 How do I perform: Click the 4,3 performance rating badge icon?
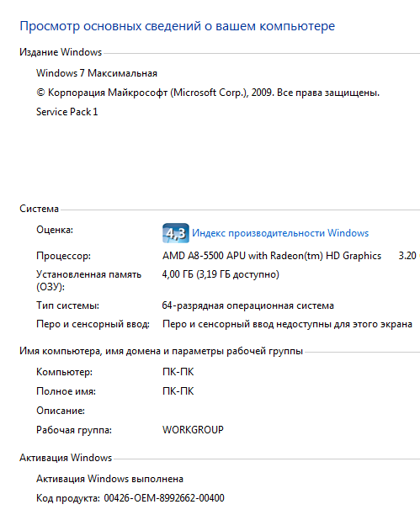(176, 233)
